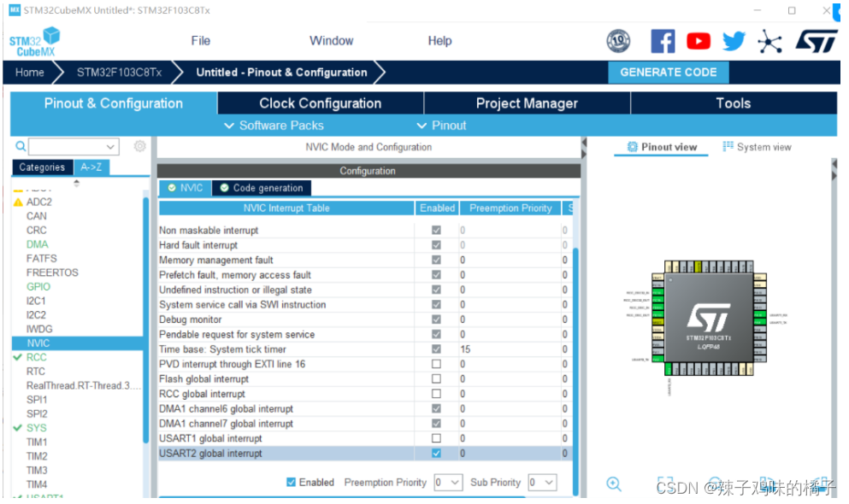The width and height of the screenshot is (849, 504).
Task: Select the Categories tab
Action: 42,167
